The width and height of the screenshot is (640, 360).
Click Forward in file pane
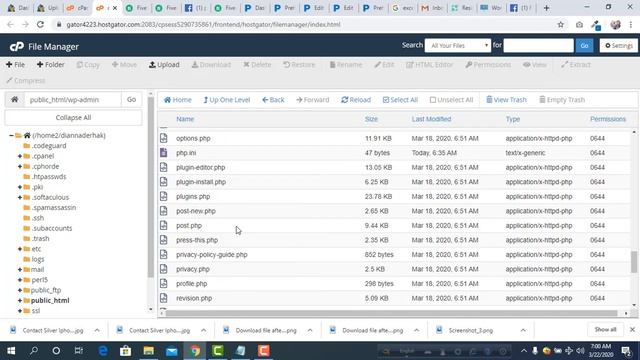(313, 100)
